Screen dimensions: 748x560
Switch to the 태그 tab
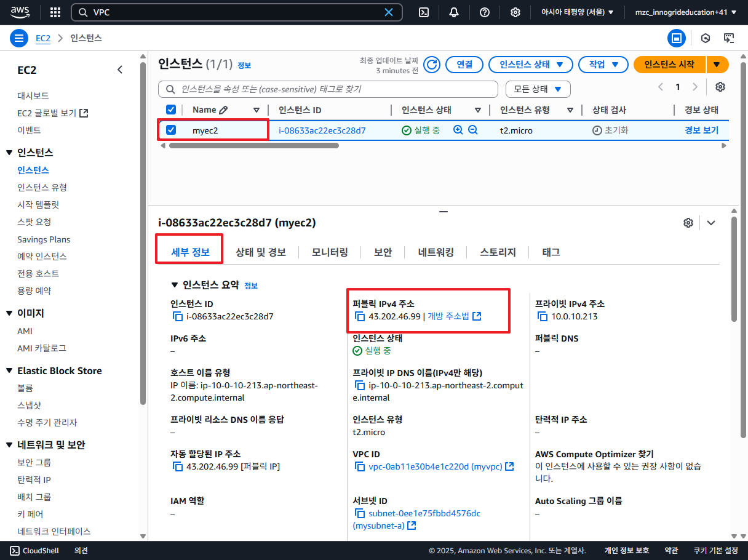(x=551, y=252)
